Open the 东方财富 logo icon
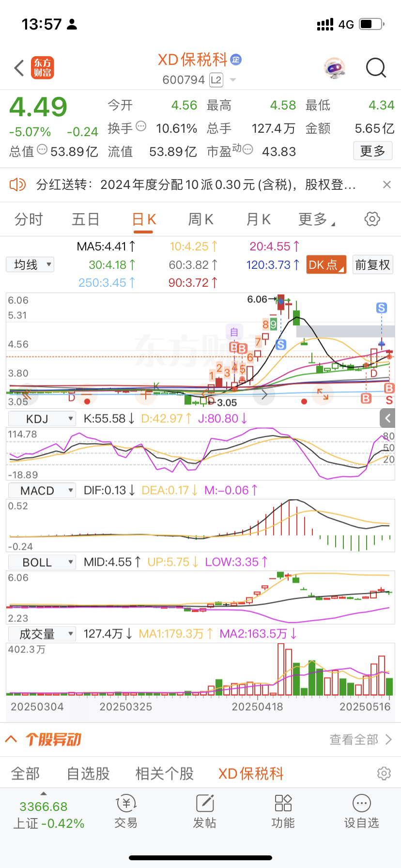 coord(43,68)
